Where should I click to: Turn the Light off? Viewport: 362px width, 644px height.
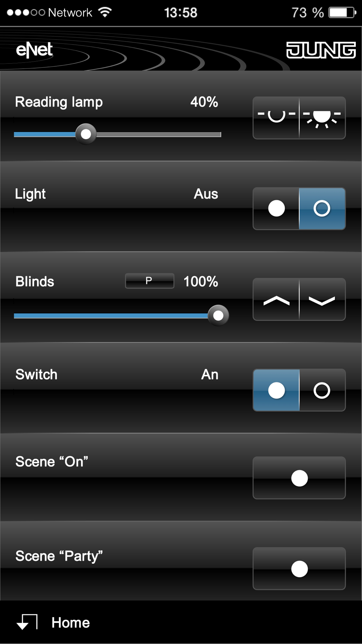pyautogui.click(x=322, y=209)
